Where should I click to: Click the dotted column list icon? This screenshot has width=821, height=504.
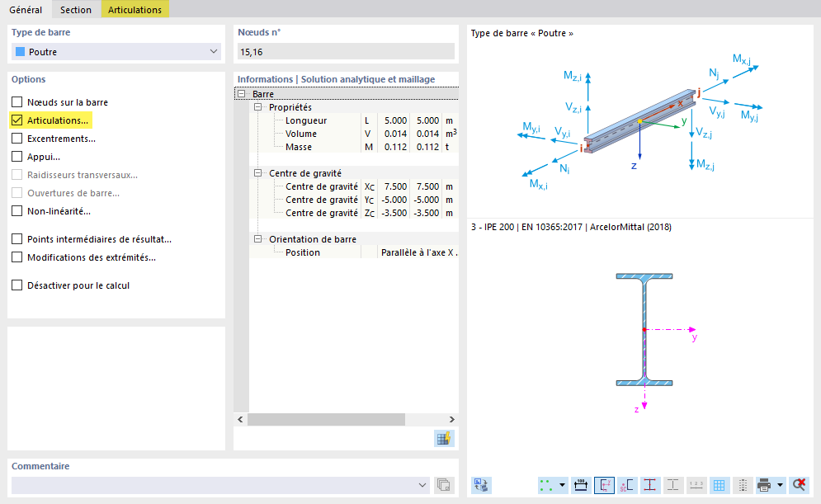coord(742,485)
